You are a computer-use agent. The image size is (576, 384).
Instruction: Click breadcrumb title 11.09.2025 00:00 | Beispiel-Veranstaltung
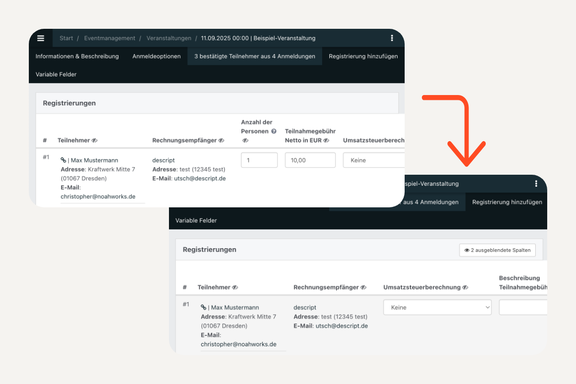(x=258, y=38)
